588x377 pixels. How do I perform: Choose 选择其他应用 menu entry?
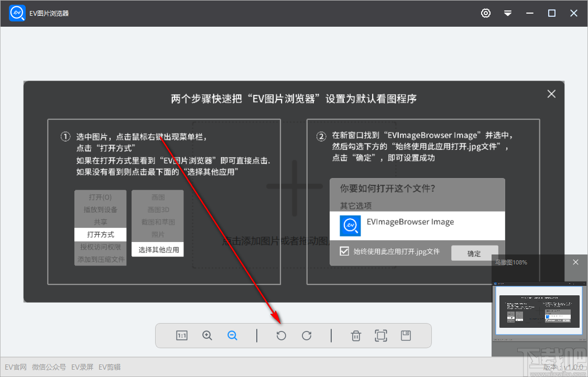pyautogui.click(x=157, y=250)
